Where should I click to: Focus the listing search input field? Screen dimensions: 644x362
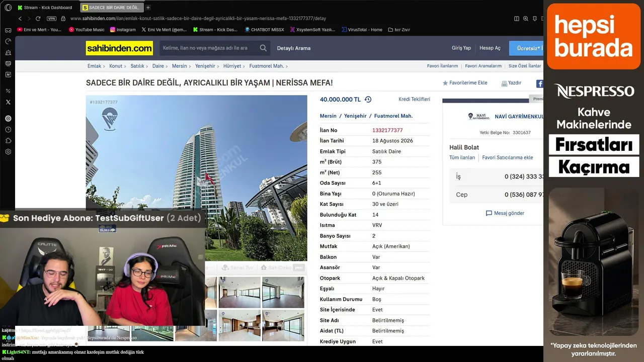209,48
